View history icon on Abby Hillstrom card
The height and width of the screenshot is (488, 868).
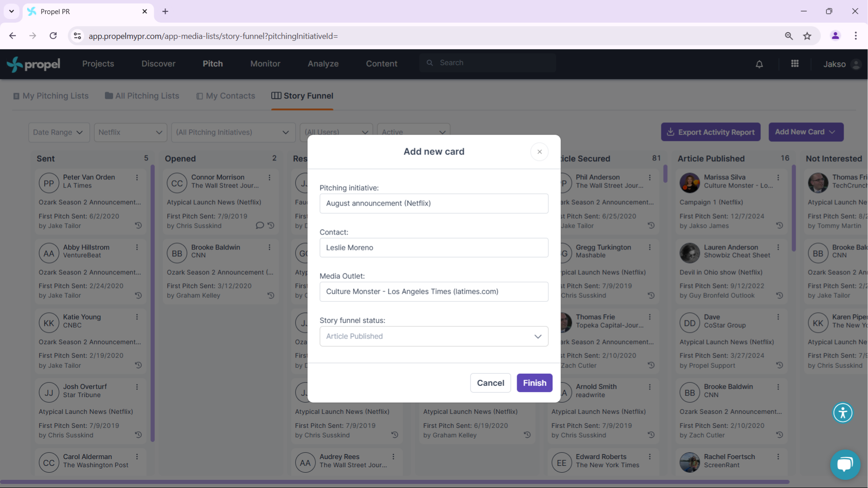[138, 295]
